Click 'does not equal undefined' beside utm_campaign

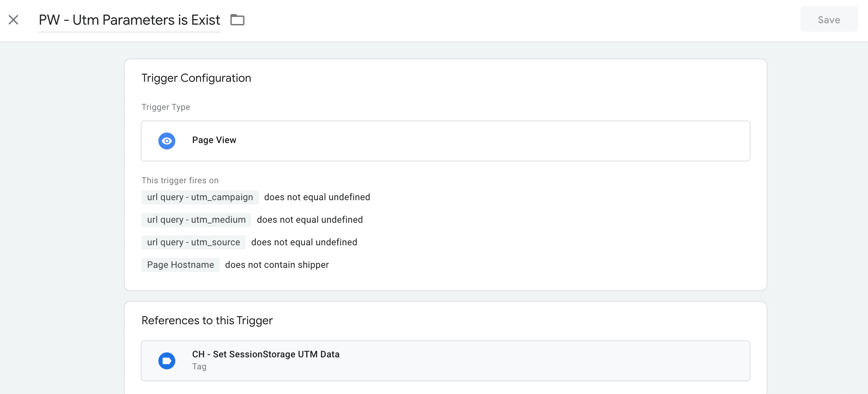(x=316, y=197)
